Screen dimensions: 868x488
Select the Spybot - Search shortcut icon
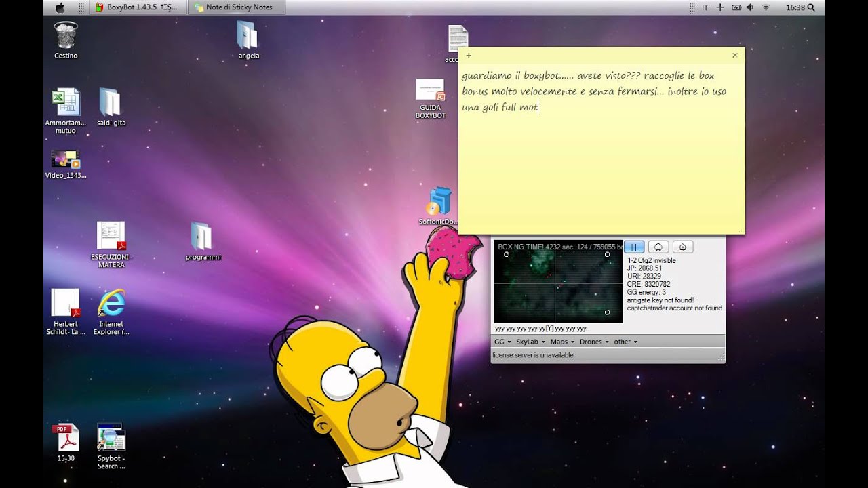coord(111,446)
